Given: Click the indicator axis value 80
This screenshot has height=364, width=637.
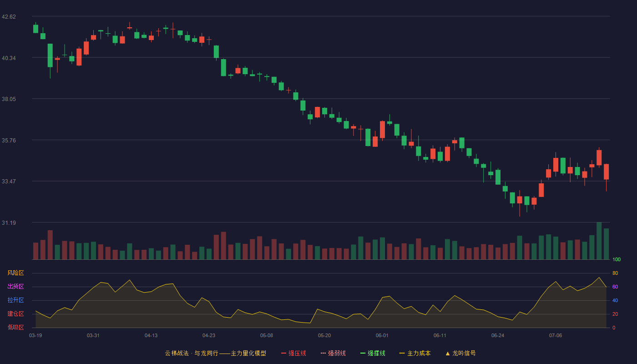Looking at the screenshot, I should pyautogui.click(x=615, y=273).
